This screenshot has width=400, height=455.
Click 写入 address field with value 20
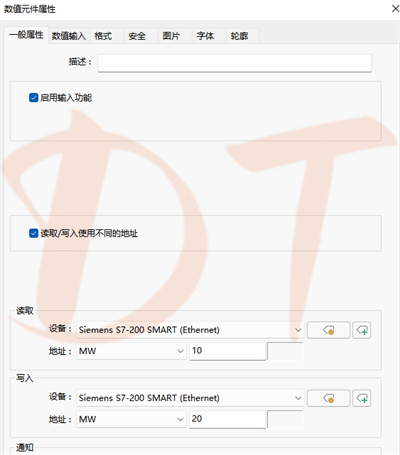coord(228,419)
